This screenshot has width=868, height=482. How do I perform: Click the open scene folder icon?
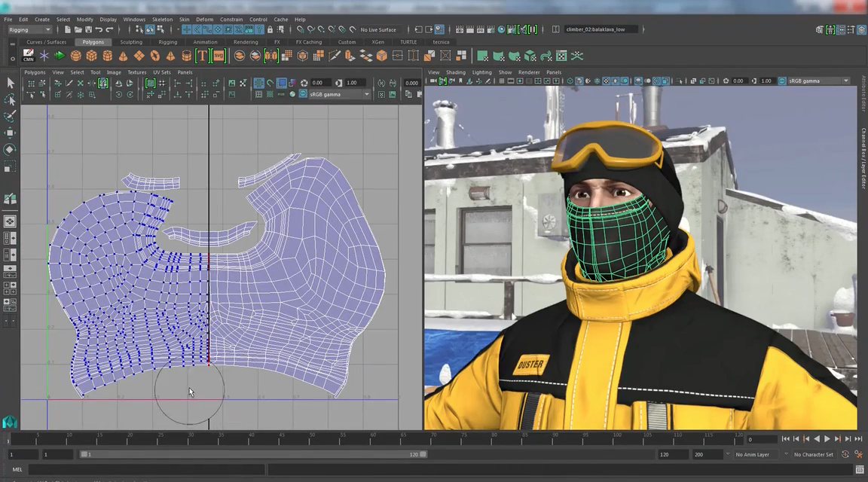(x=78, y=29)
